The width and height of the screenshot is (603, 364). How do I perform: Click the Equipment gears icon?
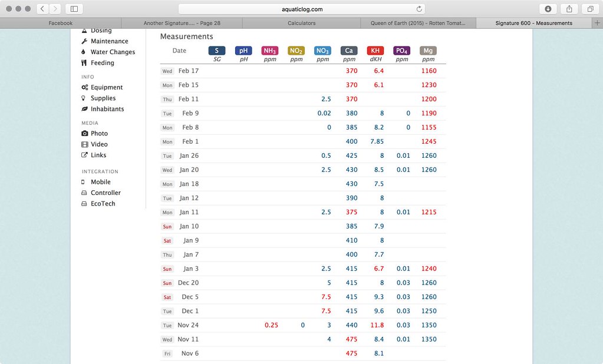point(85,87)
